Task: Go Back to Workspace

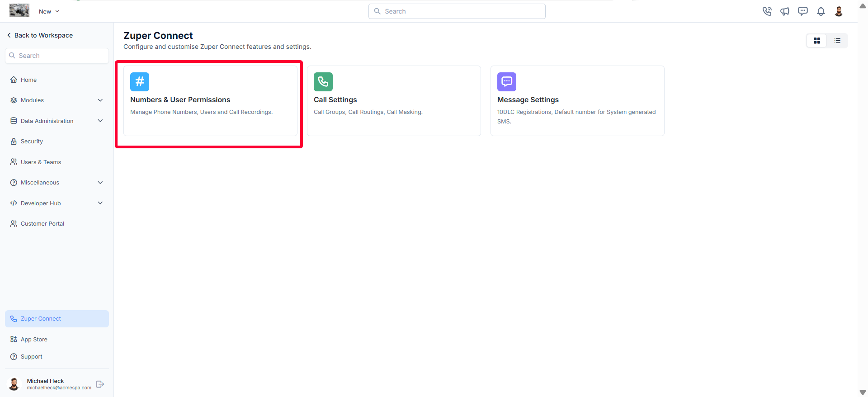Action: pyautogui.click(x=40, y=35)
